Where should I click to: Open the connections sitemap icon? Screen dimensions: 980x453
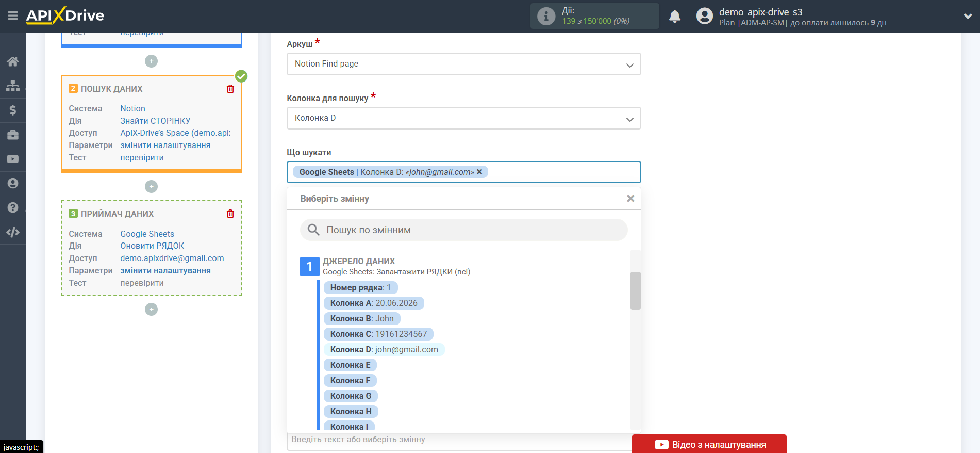13,86
